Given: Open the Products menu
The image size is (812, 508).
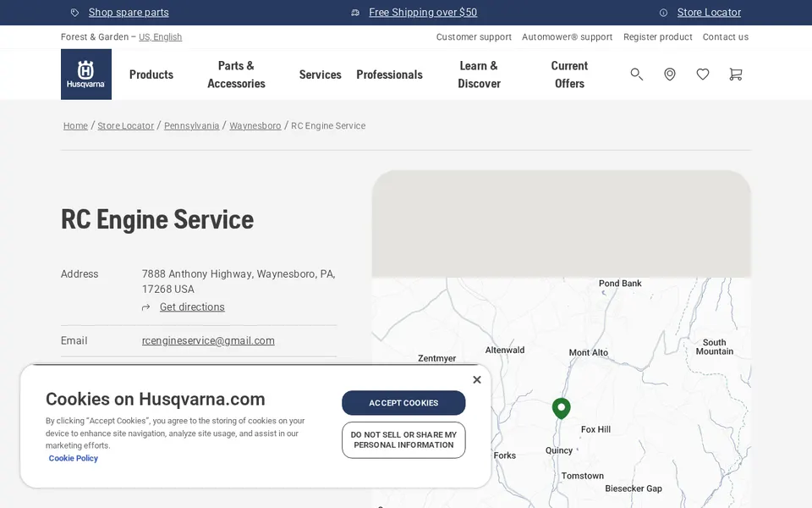Looking at the screenshot, I should [x=151, y=75].
